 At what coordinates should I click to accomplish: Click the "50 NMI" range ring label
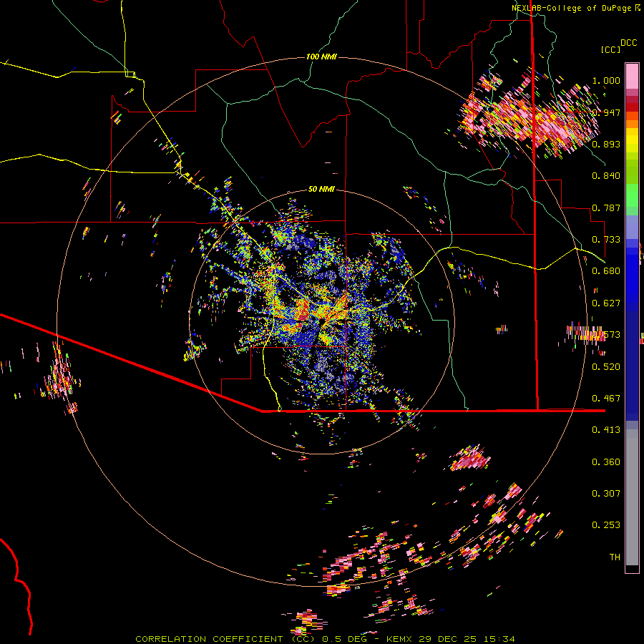coord(321,189)
